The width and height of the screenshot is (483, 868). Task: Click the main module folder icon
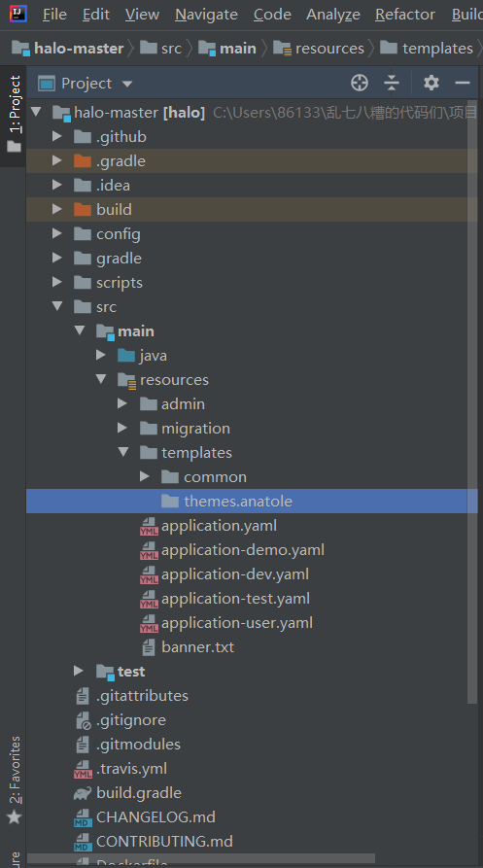(105, 331)
